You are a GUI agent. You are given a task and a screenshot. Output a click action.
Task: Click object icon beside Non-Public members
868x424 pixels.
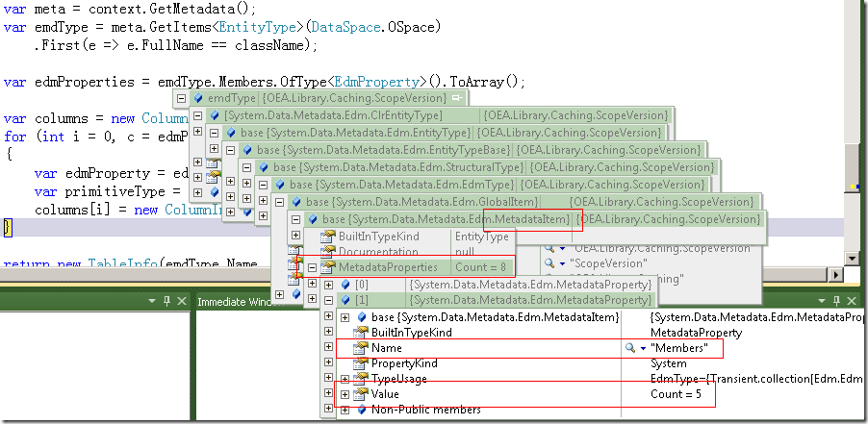click(x=362, y=411)
